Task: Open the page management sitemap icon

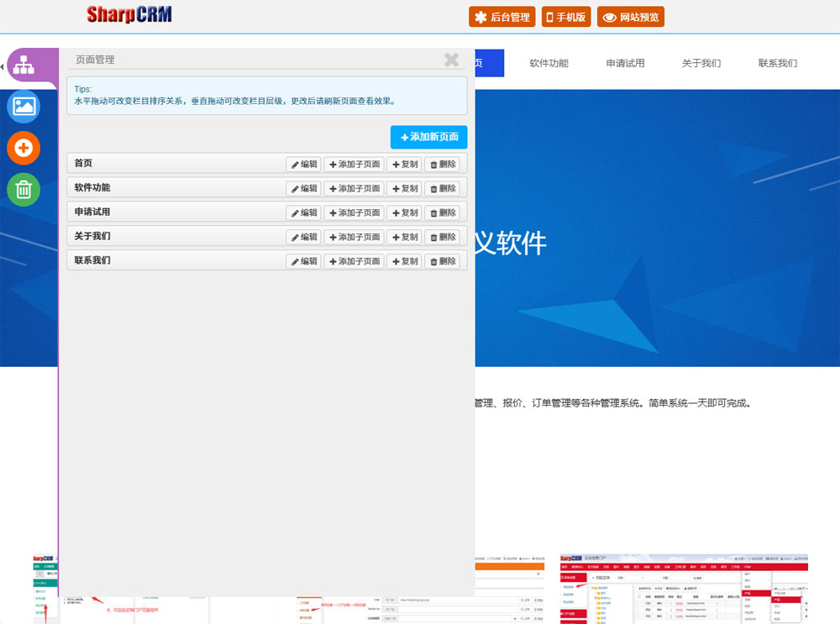Action: point(24,65)
